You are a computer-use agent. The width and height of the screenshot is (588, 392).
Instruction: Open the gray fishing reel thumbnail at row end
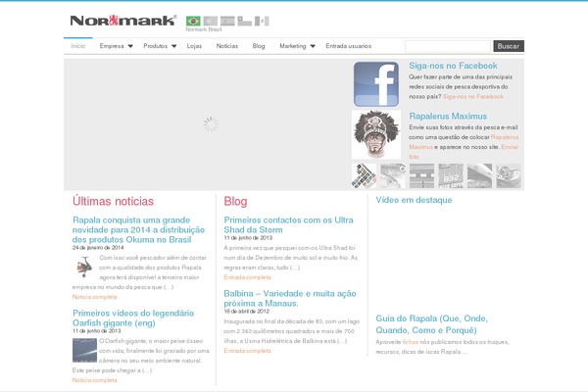pyautogui.click(x=509, y=175)
